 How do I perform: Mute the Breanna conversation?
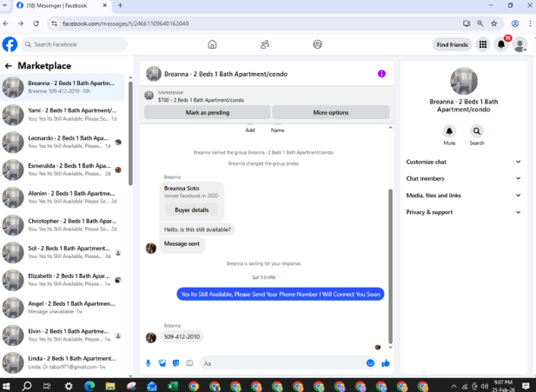click(449, 131)
